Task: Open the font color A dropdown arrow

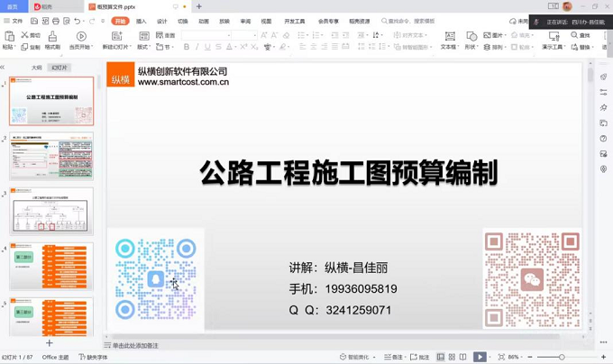Action: [236, 47]
